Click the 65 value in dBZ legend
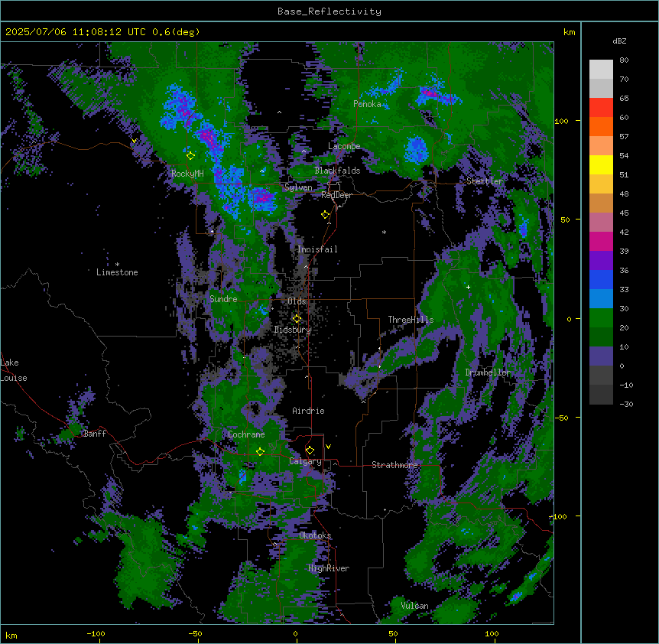This screenshot has width=659, height=644. (x=624, y=99)
